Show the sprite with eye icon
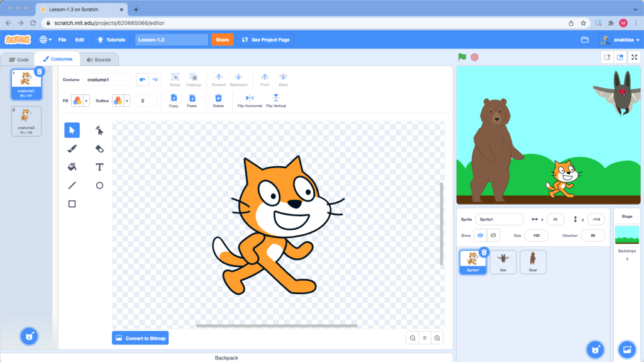644x362 pixels. tap(480, 235)
